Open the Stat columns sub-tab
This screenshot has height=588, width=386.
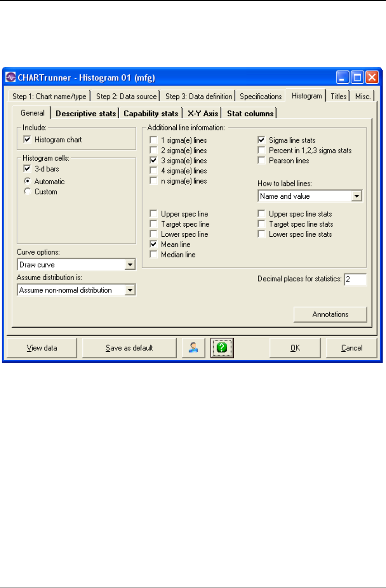point(250,113)
